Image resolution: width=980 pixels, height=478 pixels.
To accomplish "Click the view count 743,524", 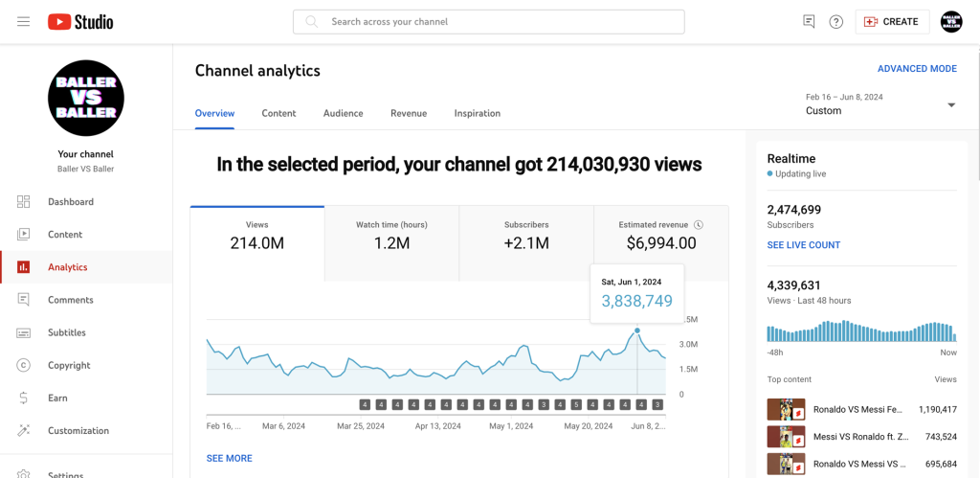I will pyautogui.click(x=942, y=437).
